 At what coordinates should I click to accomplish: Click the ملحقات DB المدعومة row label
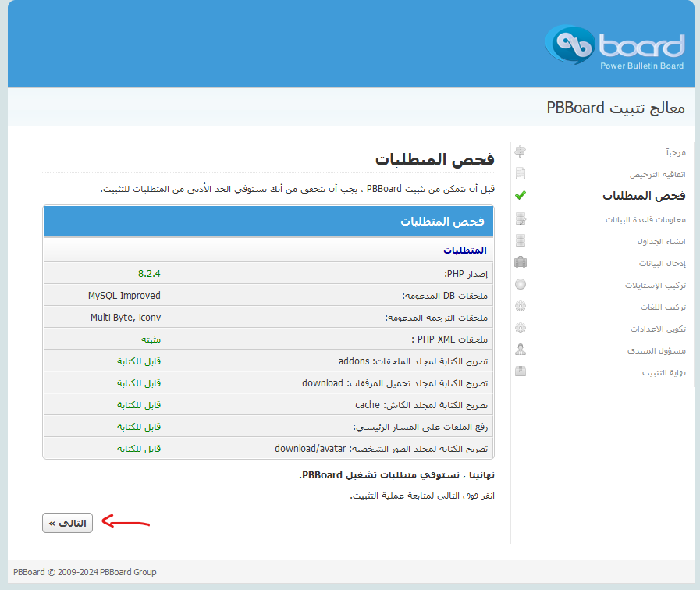coord(445,296)
